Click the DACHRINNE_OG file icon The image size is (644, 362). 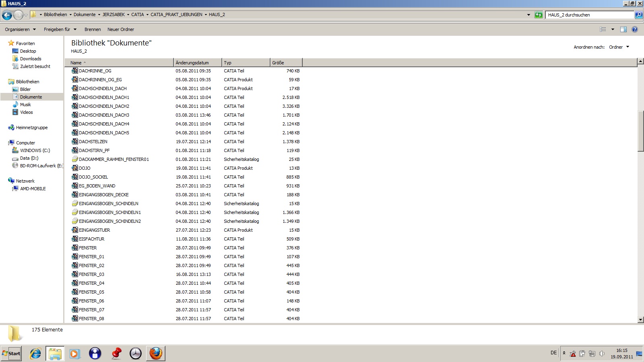pos(74,70)
